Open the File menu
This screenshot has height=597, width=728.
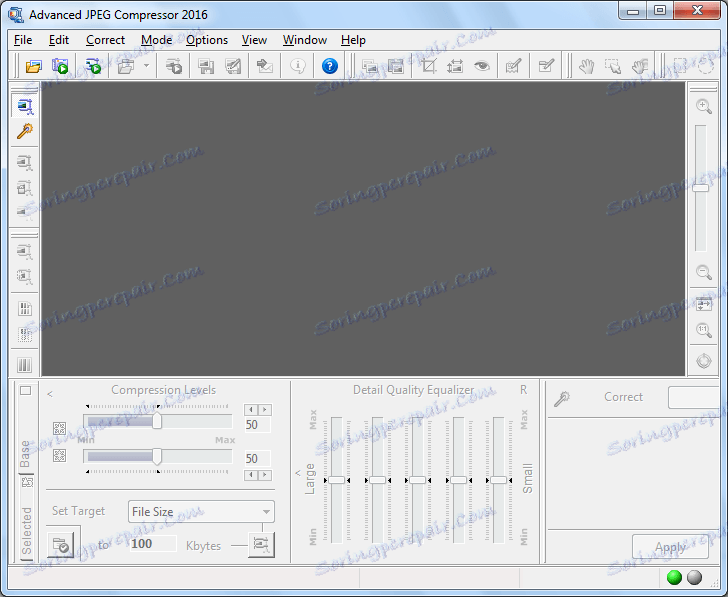pos(23,40)
